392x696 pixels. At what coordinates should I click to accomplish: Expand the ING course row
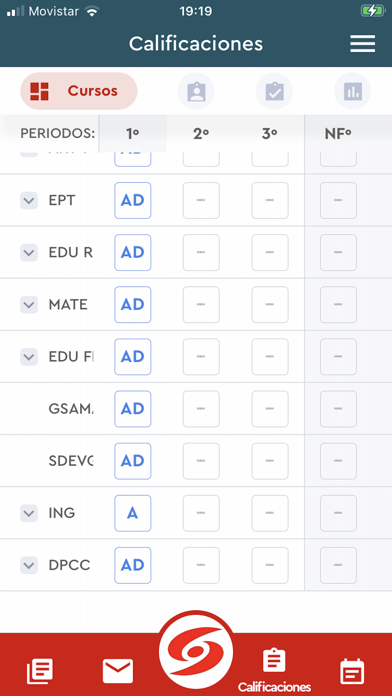[x=29, y=513]
